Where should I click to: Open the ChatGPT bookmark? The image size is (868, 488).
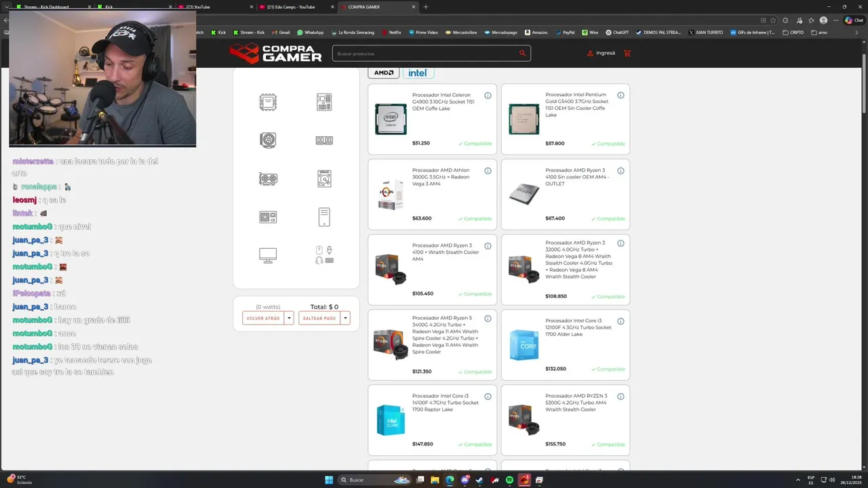pos(617,33)
